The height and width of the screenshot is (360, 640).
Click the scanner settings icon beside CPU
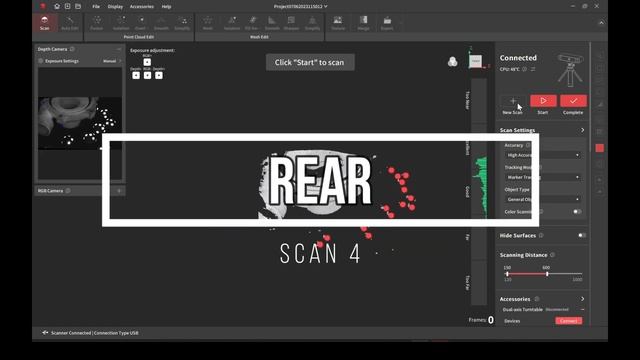coord(533,69)
